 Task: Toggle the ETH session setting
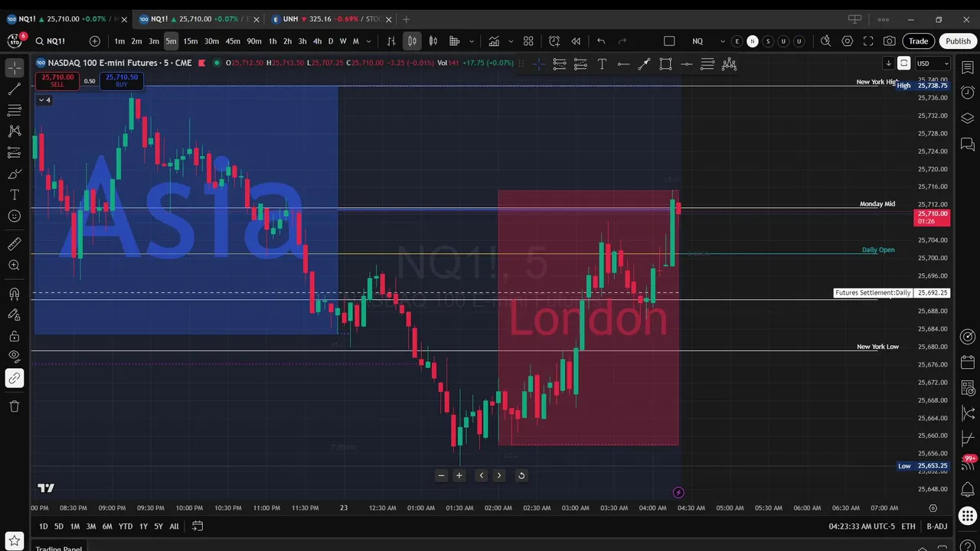point(908,526)
